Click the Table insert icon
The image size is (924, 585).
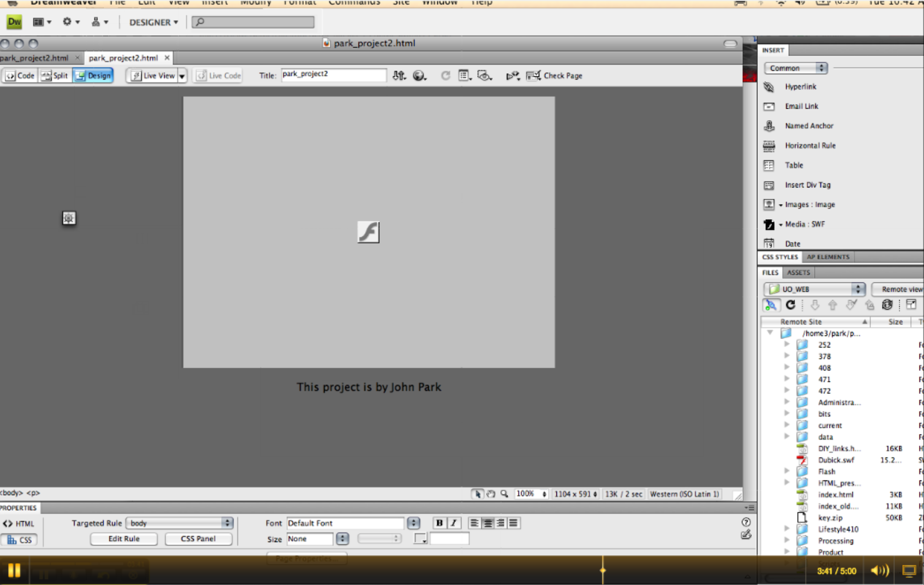769,165
